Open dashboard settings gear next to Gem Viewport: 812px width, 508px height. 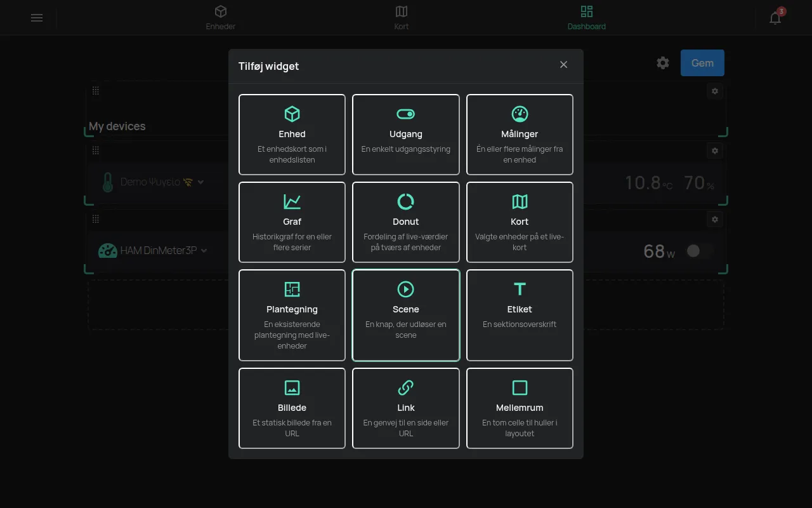tap(663, 63)
